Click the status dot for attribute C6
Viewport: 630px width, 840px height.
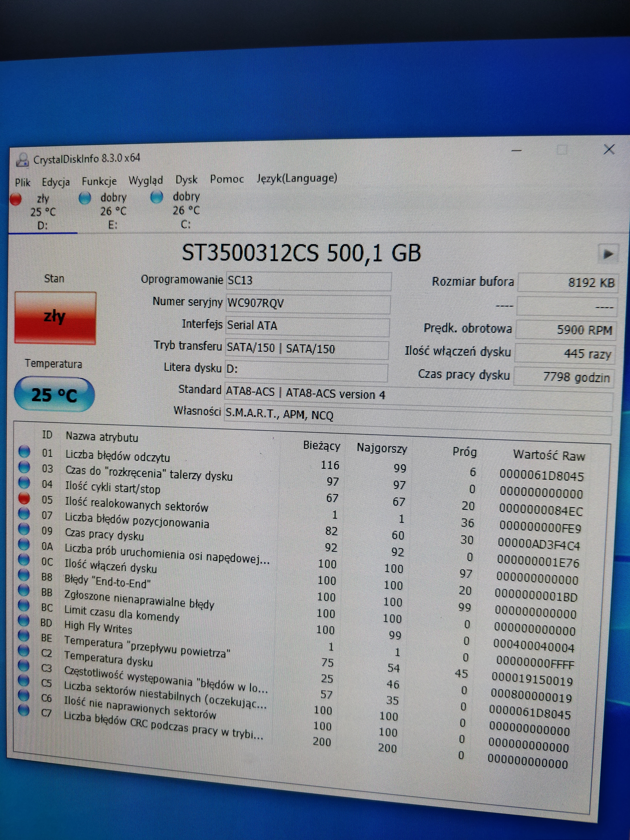24,695
